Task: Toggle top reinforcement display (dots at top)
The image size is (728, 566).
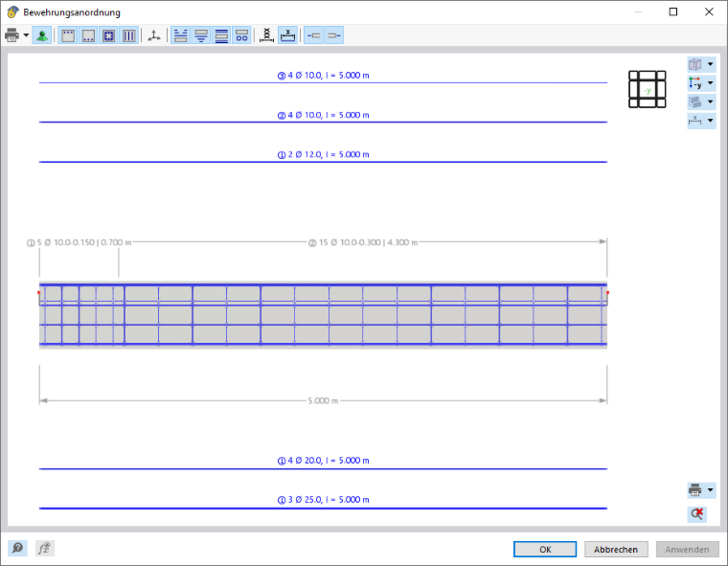Action: click(x=68, y=35)
